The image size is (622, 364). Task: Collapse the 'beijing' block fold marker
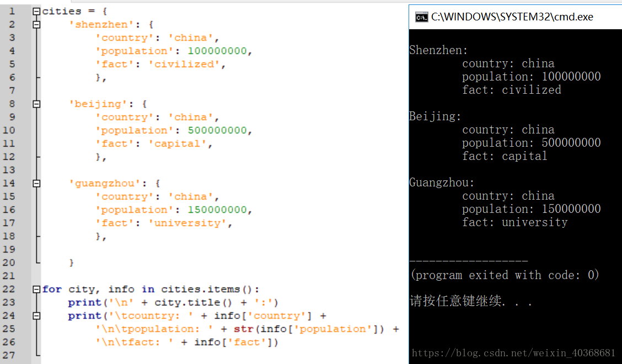tap(36, 104)
